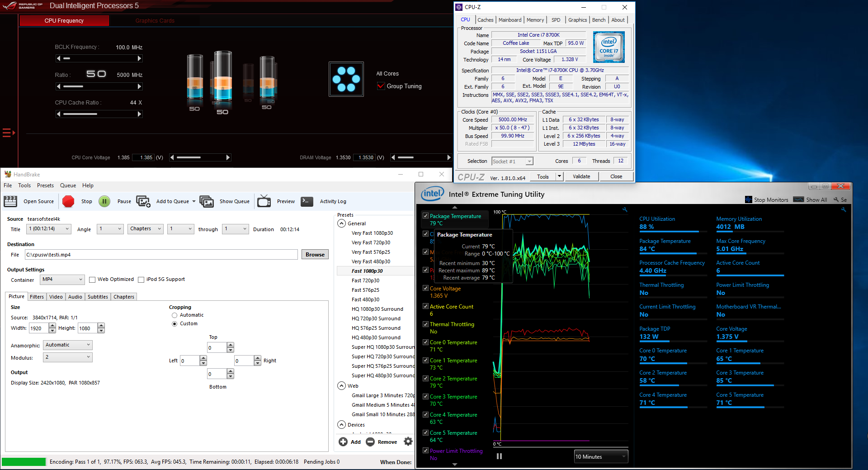
Task: Open the Modulus dropdown
Action: click(x=68, y=357)
